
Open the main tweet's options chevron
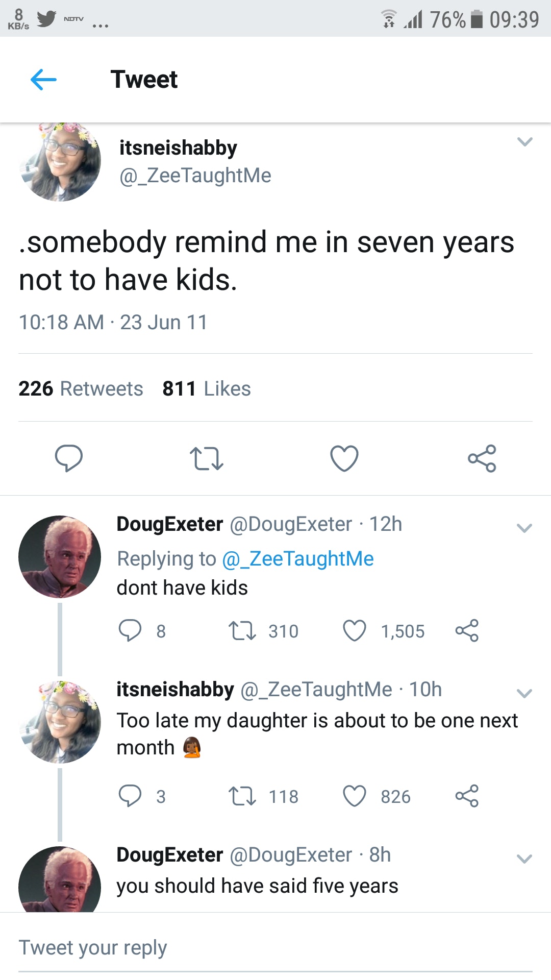click(524, 142)
